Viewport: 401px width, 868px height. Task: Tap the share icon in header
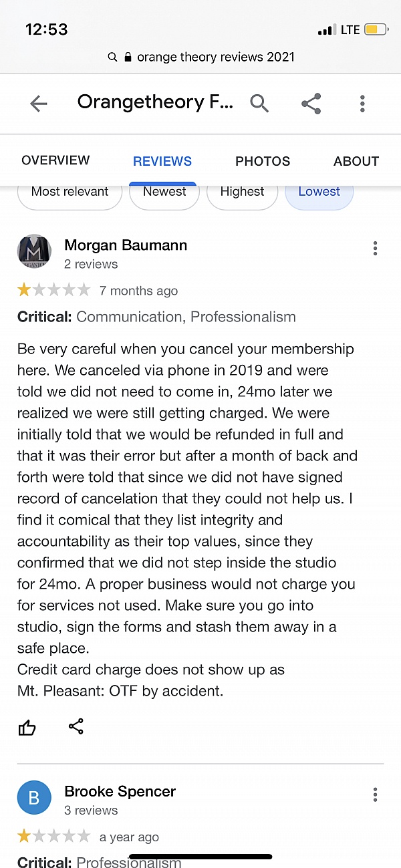(311, 104)
